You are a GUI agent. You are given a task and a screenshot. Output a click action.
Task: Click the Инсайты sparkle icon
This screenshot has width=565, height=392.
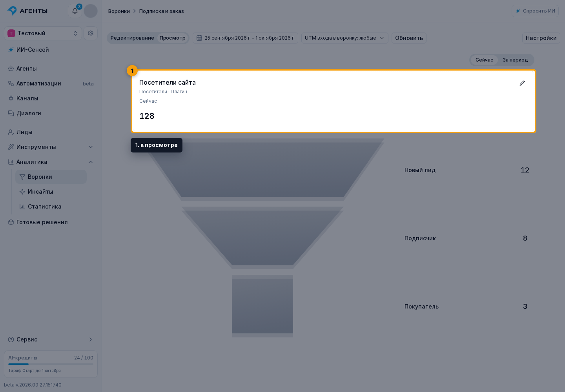pyautogui.click(x=22, y=192)
